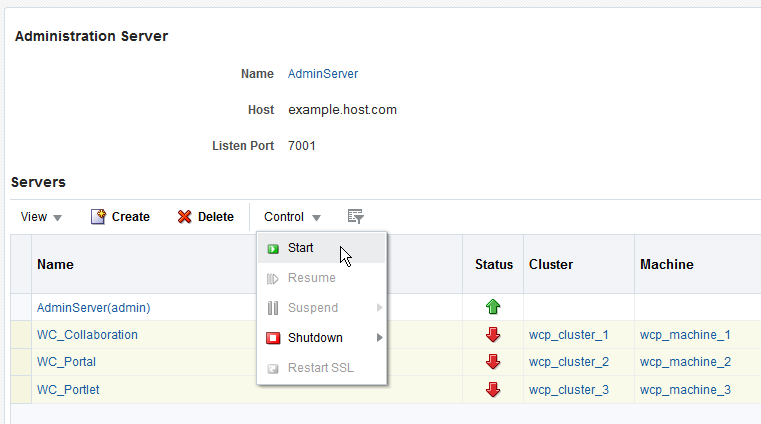Viewport: 761px width, 424px height.
Task: Click the Delete button label
Action: click(215, 217)
